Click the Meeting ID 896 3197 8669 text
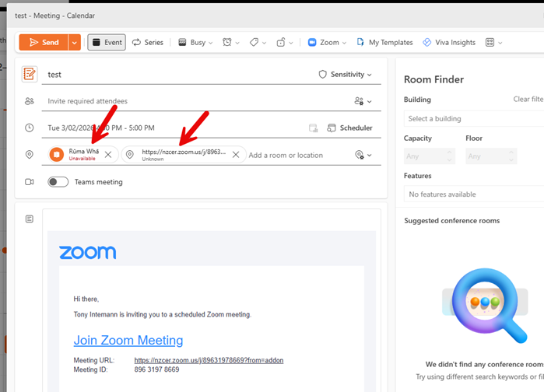544x392 pixels. click(156, 369)
